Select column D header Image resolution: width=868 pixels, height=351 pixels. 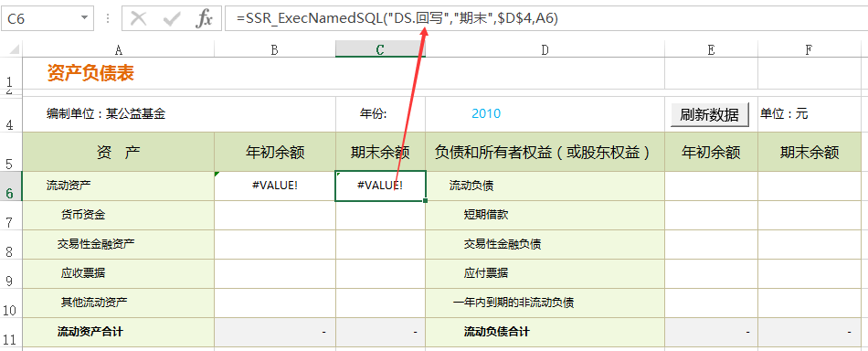[545, 50]
